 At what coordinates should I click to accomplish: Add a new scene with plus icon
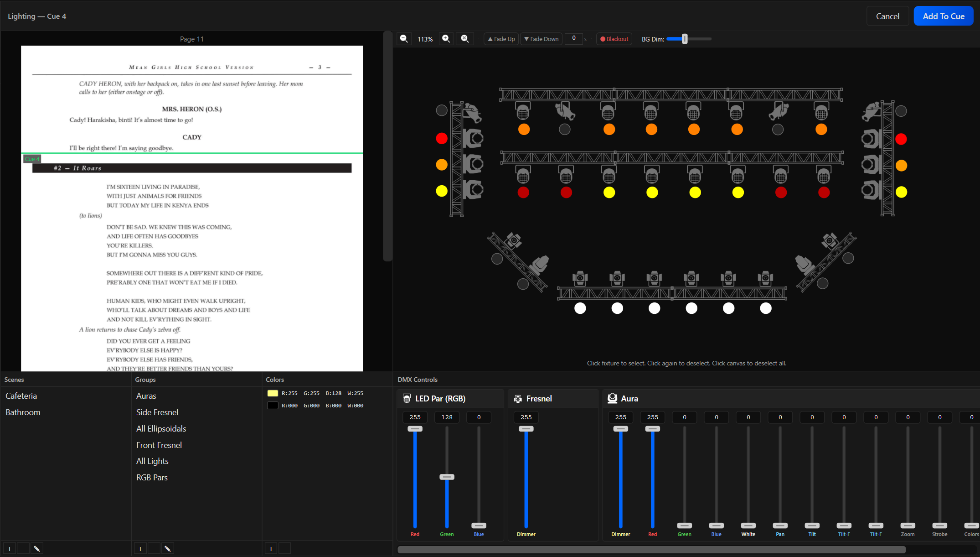coord(10,549)
